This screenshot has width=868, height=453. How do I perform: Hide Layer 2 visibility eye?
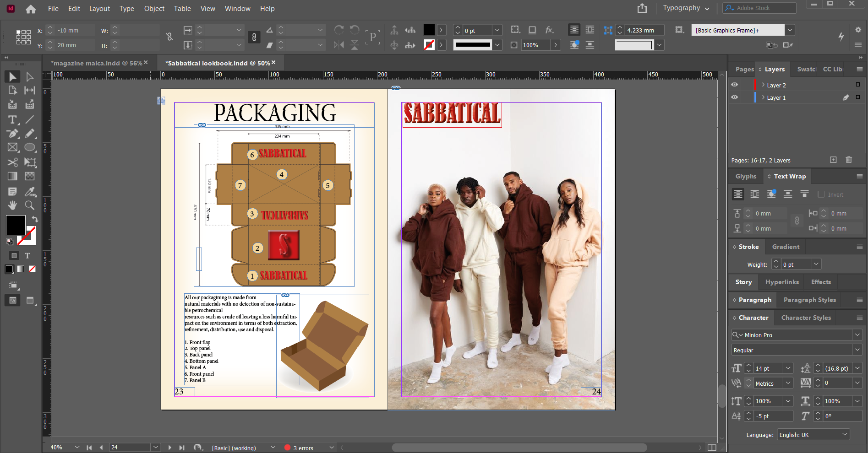[735, 85]
